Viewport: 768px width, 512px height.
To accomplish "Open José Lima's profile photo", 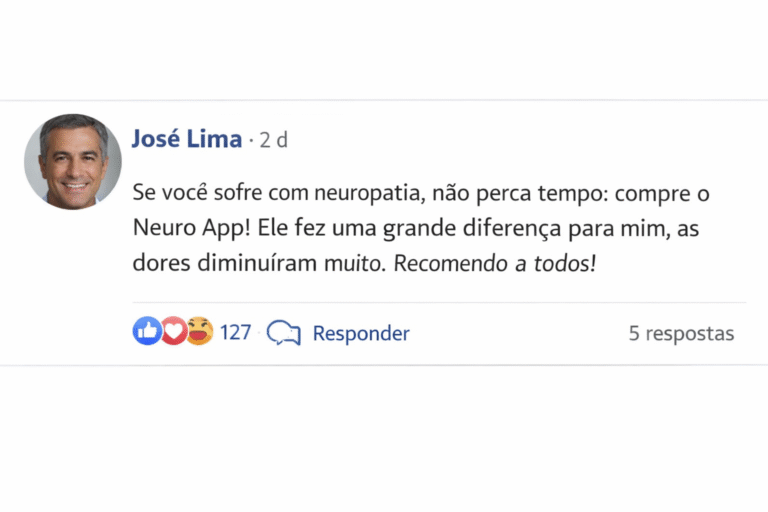I will click(x=73, y=160).
